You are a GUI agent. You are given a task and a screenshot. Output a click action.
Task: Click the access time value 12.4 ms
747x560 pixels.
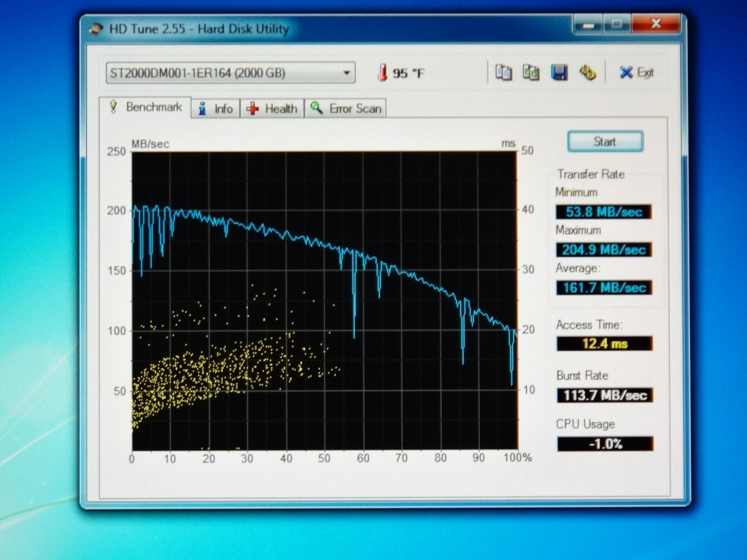[605, 344]
